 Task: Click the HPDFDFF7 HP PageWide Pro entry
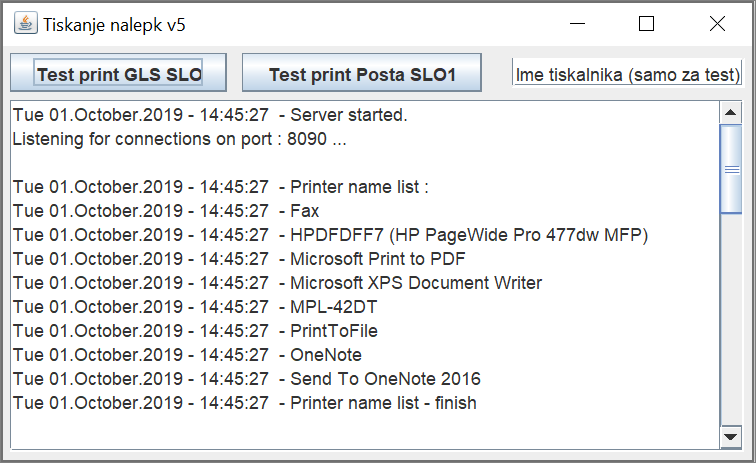[x=330, y=235]
